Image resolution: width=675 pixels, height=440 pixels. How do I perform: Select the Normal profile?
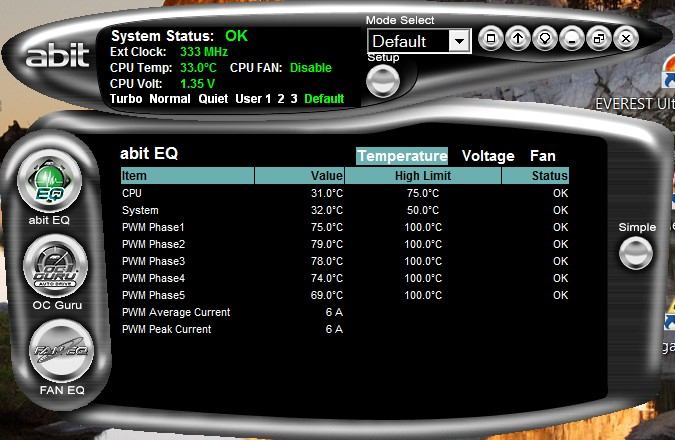click(x=170, y=99)
